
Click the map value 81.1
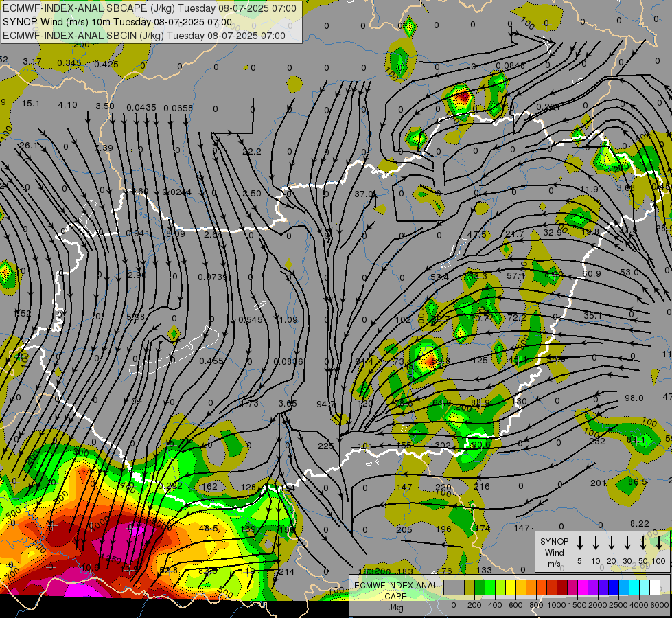tap(636, 440)
